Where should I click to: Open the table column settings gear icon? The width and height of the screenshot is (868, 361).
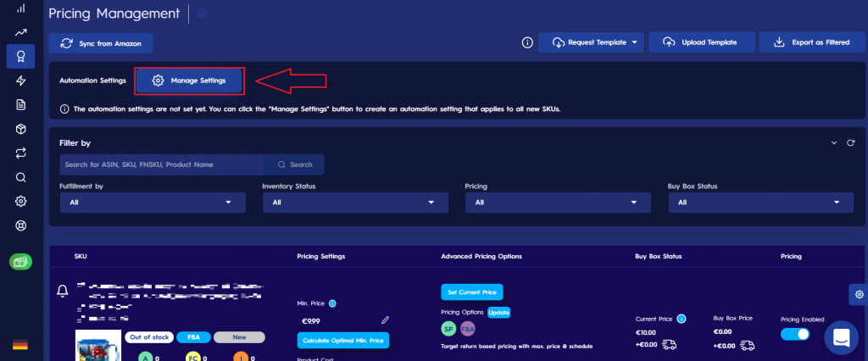pyautogui.click(x=859, y=295)
